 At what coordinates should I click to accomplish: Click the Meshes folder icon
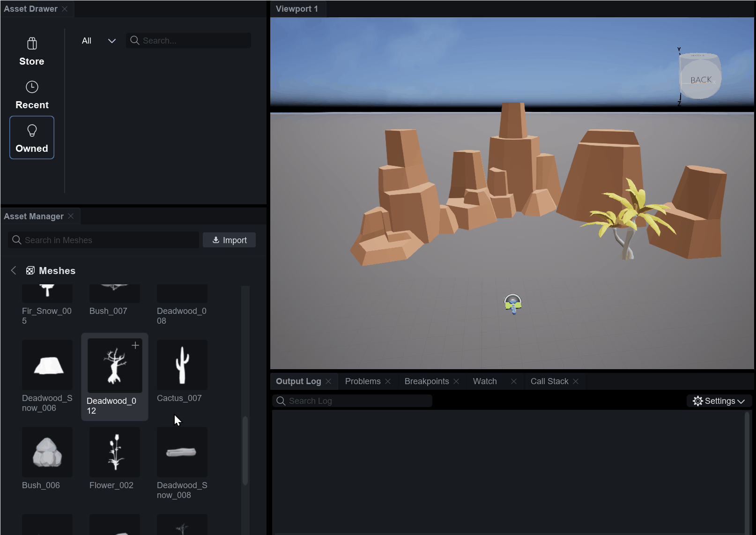(x=30, y=270)
